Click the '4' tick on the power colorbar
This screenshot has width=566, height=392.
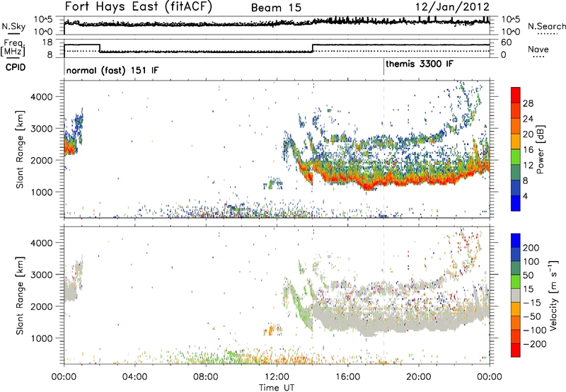[525, 196]
